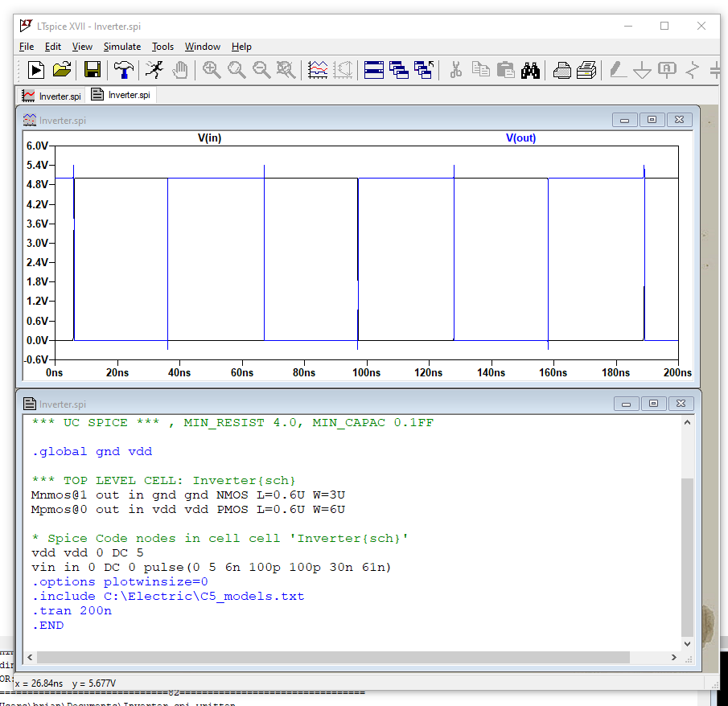Open the Window menu
728x706 pixels.
tap(202, 47)
